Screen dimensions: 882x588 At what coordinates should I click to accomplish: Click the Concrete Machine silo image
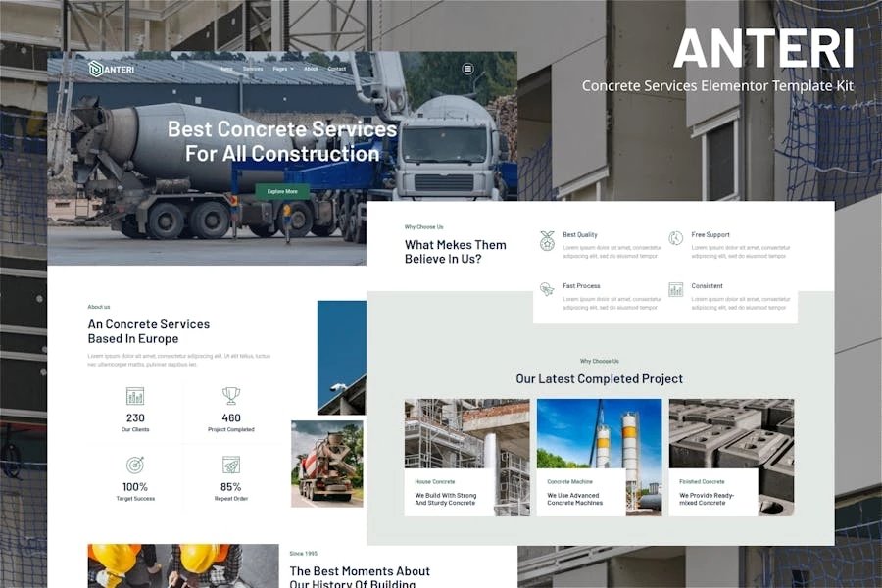(x=599, y=436)
